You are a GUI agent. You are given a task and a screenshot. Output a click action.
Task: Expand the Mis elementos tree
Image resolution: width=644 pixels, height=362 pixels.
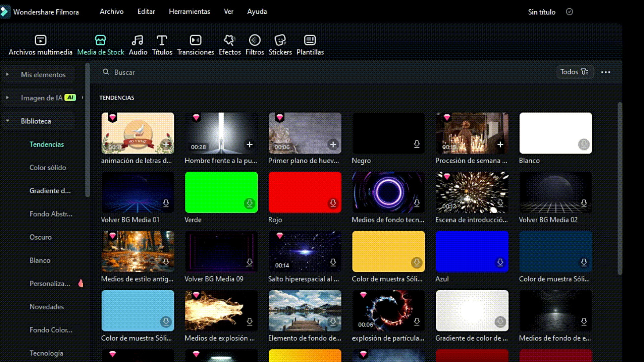(x=7, y=74)
